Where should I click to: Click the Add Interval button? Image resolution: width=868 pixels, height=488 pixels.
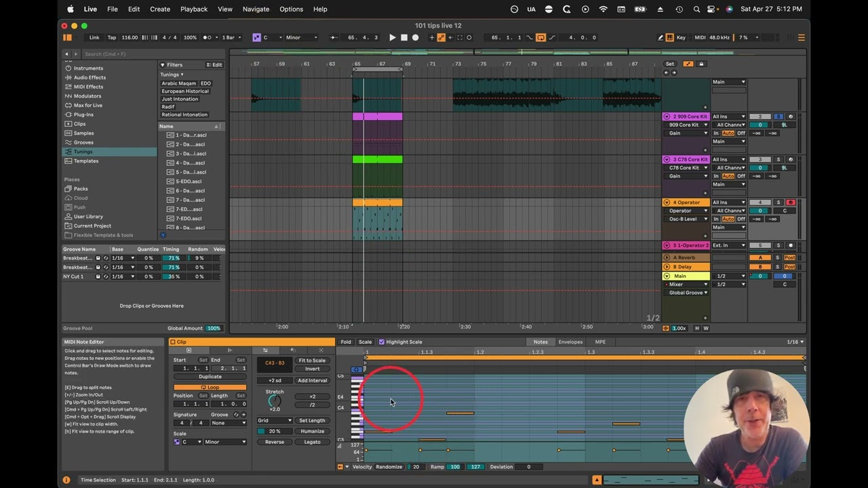pyautogui.click(x=312, y=380)
